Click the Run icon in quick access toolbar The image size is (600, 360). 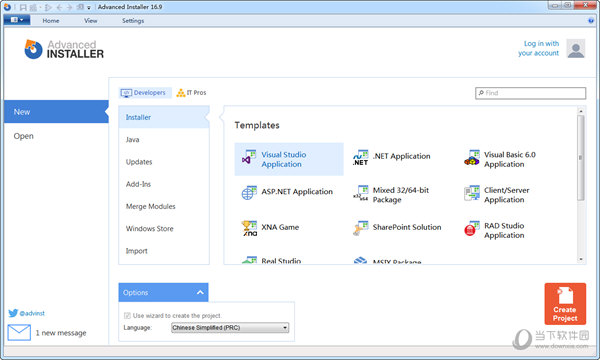[x=48, y=7]
